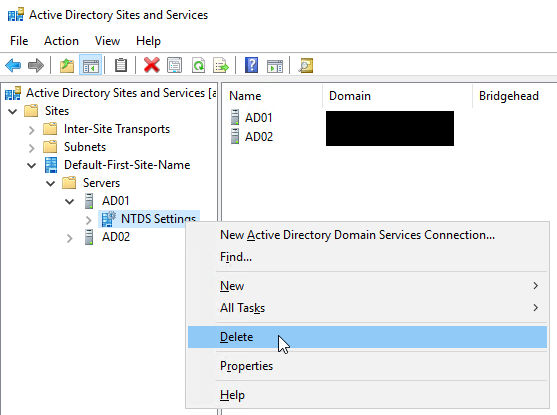Select the 'AD02' name in the list pane
Viewport: 557px width, 415px height.
coord(259,137)
